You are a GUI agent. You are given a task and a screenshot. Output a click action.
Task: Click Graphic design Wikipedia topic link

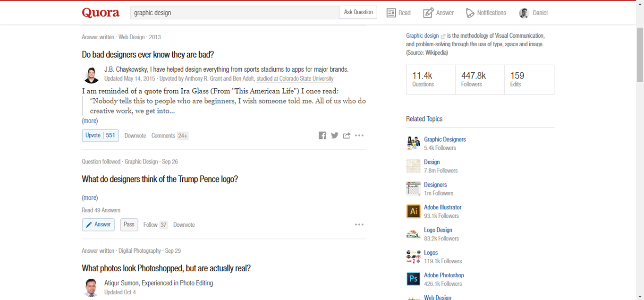(422, 36)
